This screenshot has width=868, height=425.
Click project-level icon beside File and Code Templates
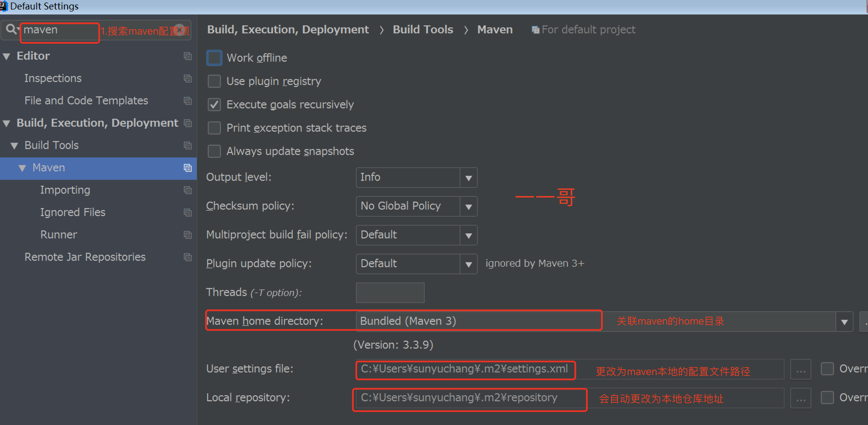(x=188, y=101)
